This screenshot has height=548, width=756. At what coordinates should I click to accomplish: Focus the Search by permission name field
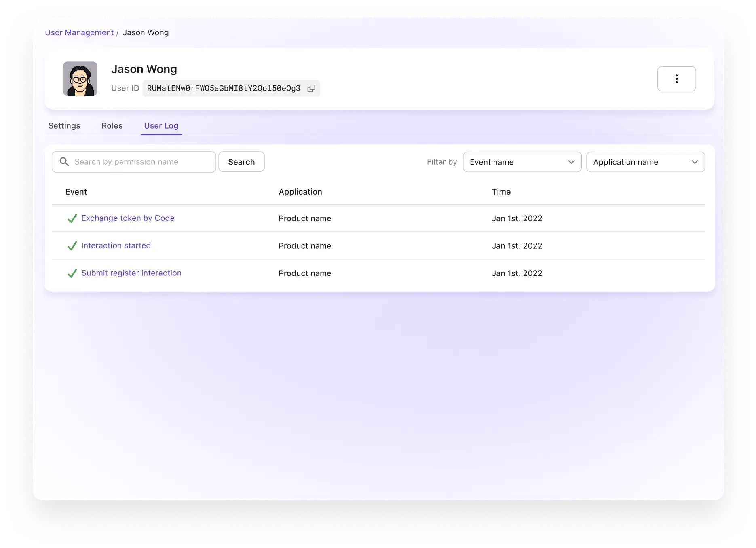[x=141, y=162]
